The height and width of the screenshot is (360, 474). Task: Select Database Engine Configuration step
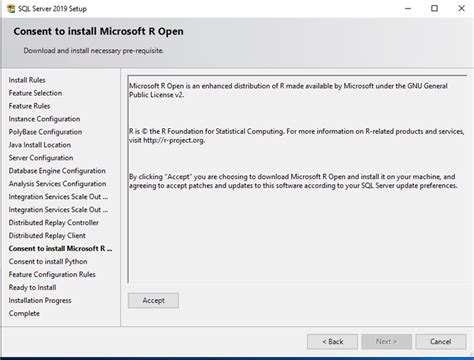point(57,171)
